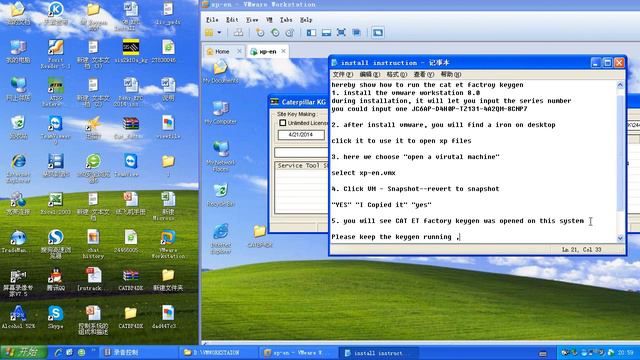Image resolution: width=640 pixels, height=360 pixels.
Task: Click the Manage Snapshots toolbar icon
Action: pos(289,33)
